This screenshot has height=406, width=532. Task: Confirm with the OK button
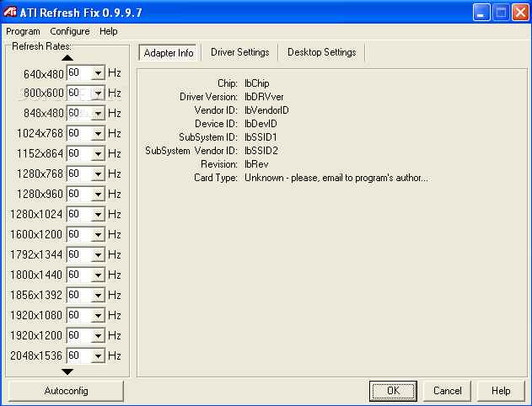tap(393, 391)
